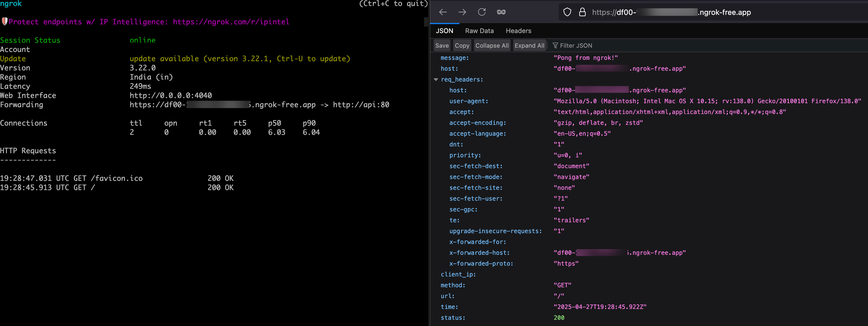Click the browser address bar URL
868x326 pixels.
point(671,12)
